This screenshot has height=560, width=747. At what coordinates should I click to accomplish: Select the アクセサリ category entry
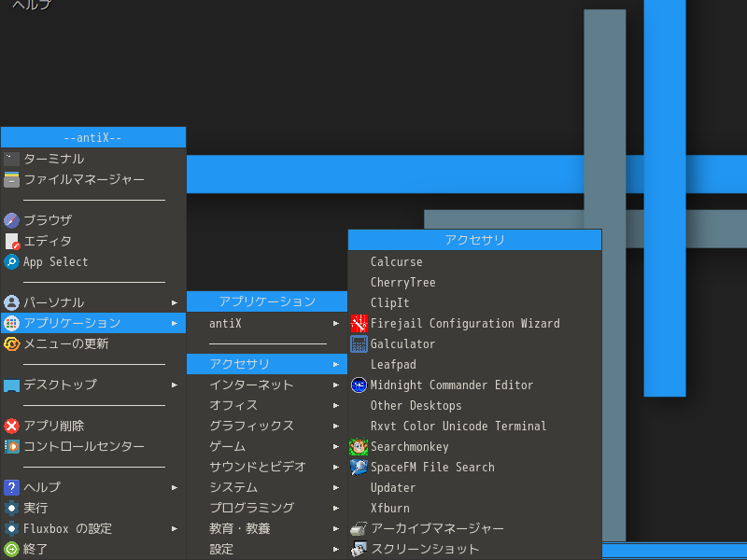click(267, 364)
